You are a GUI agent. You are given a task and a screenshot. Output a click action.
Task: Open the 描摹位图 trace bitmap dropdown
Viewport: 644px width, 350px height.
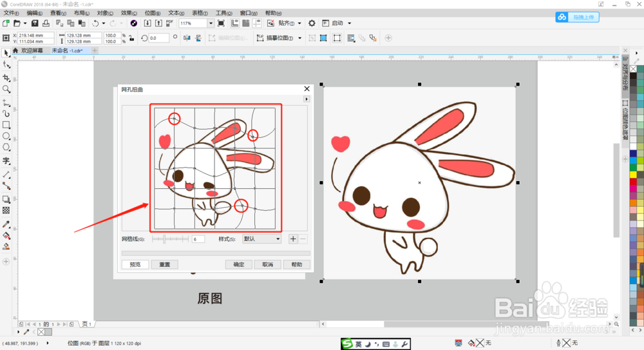(300, 38)
